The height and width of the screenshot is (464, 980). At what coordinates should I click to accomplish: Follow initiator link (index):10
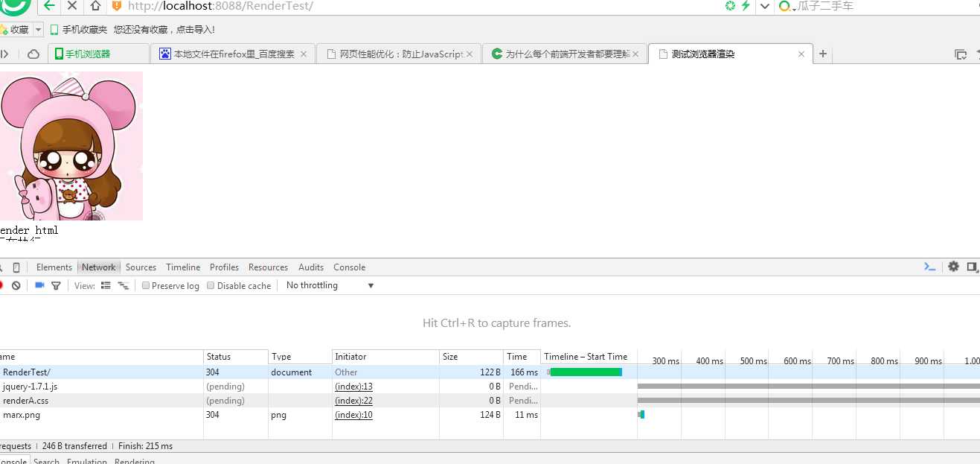click(x=353, y=415)
